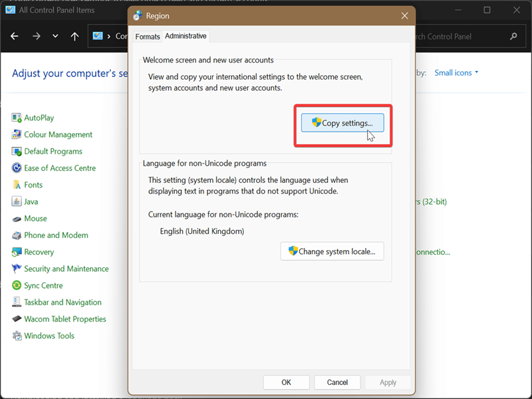Open the Colour Management link
Viewport: 532px width, 399px height.
(58, 135)
